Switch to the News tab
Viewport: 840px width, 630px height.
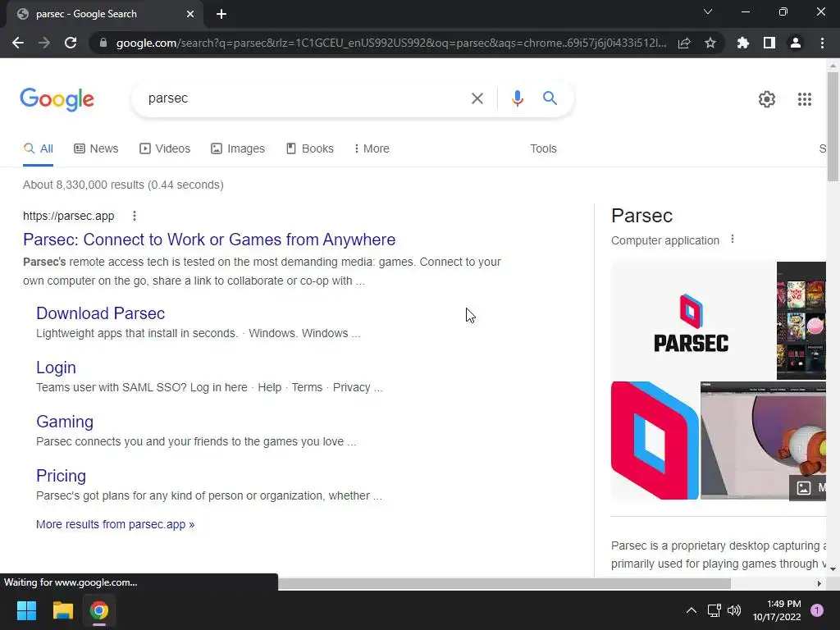[97, 149]
